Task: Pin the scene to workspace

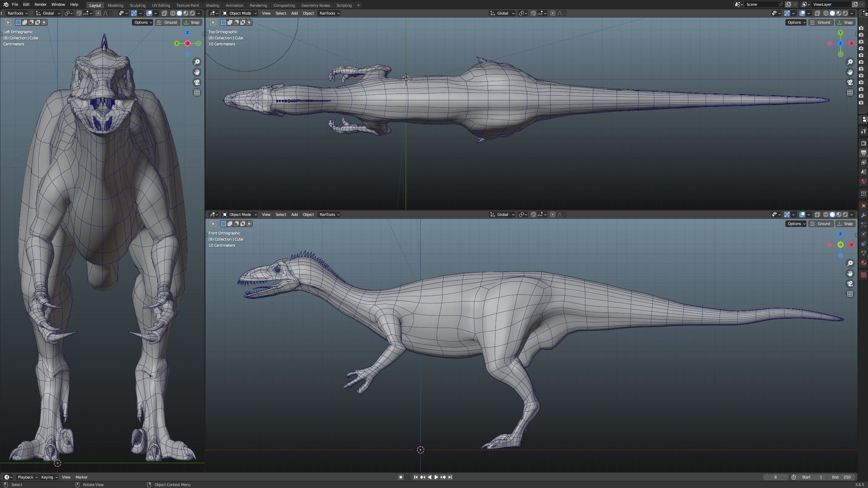Action: pyautogui.click(x=781, y=4)
